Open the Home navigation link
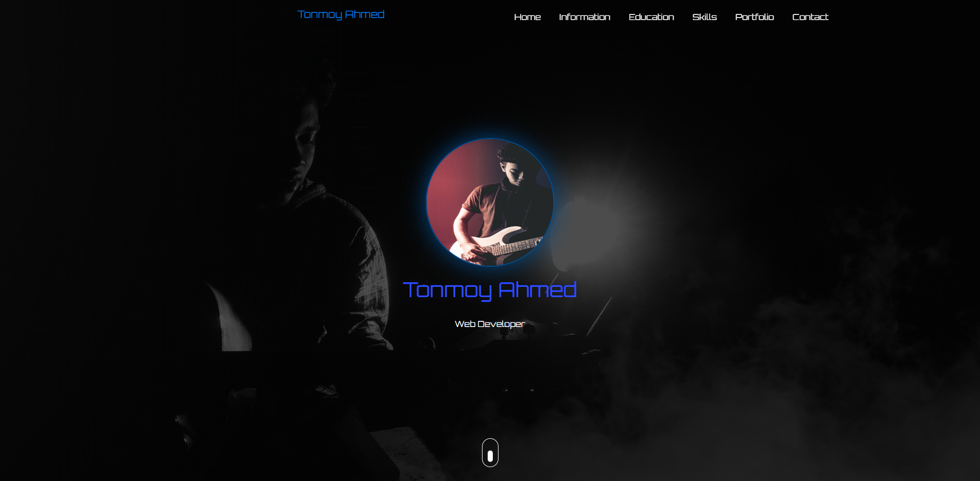Screen dimensions: 980x481 click(x=527, y=17)
